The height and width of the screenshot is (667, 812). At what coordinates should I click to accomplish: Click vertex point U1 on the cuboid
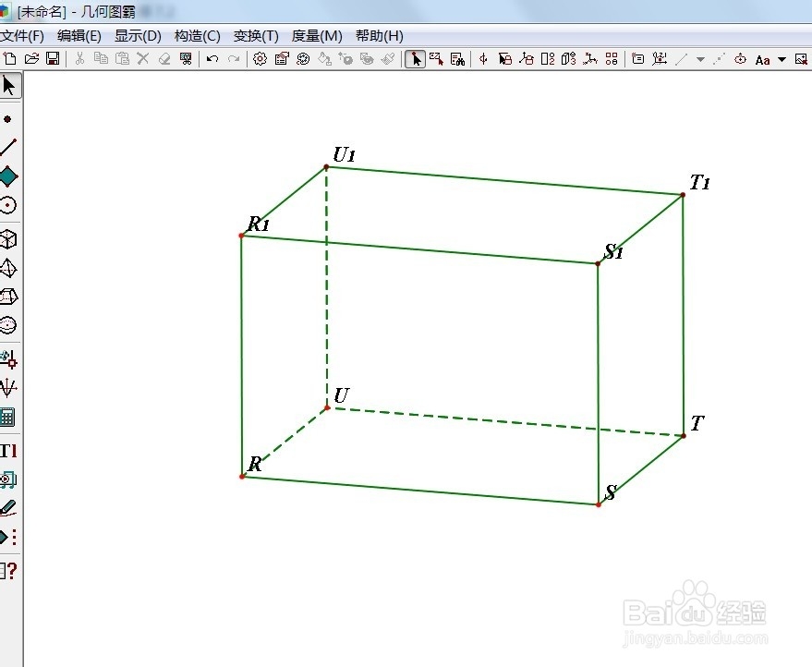(x=326, y=166)
